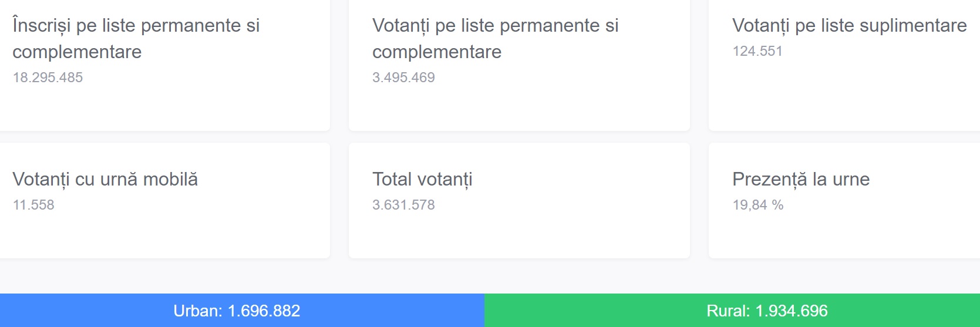Select the 3.631.578 total voters figure
Screen dimensions: 980x327
coord(403,205)
